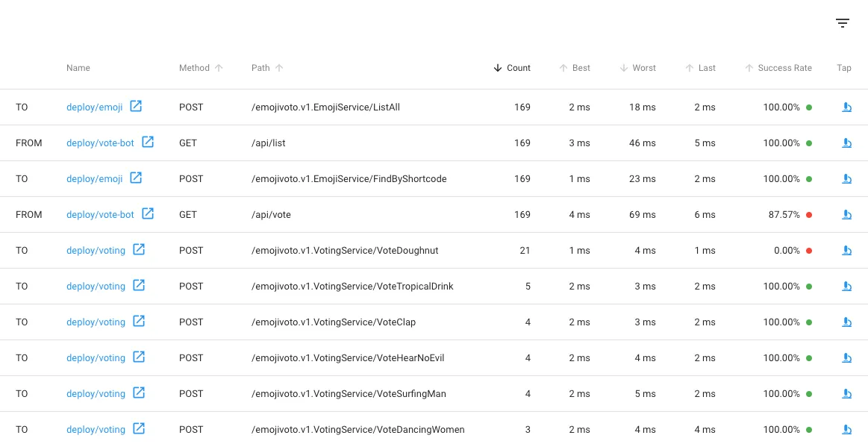This screenshot has width=868, height=447.
Task: Open deploy/voting link in VoteDoughnut row
Action: (96, 251)
